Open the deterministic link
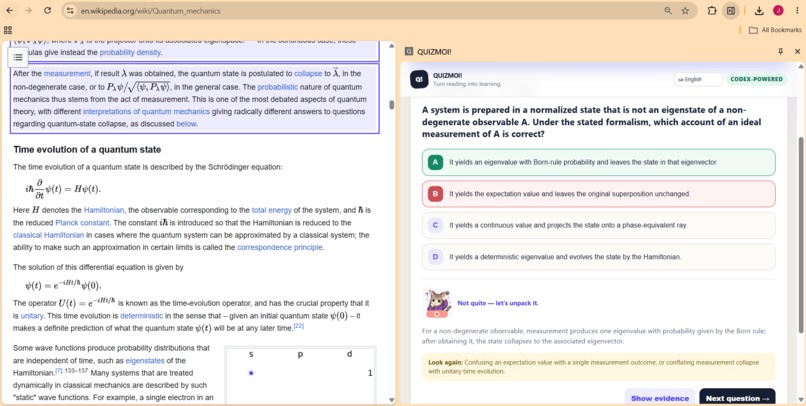The width and height of the screenshot is (806, 406). click(141, 316)
